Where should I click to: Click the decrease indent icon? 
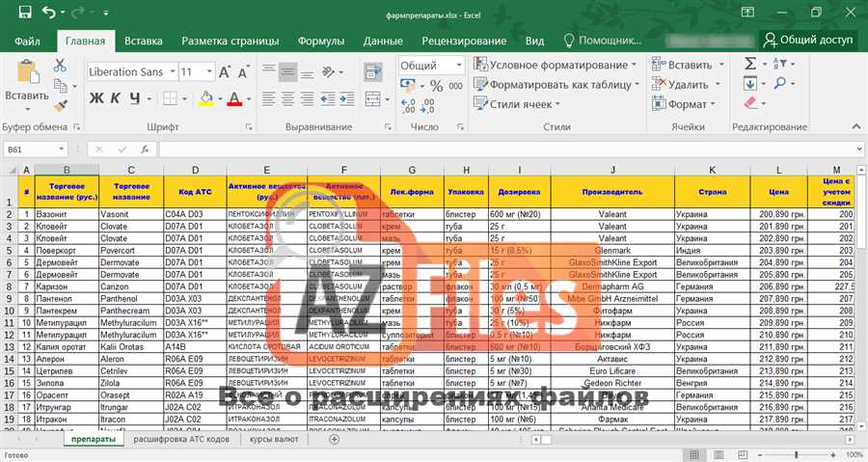coord(328,98)
